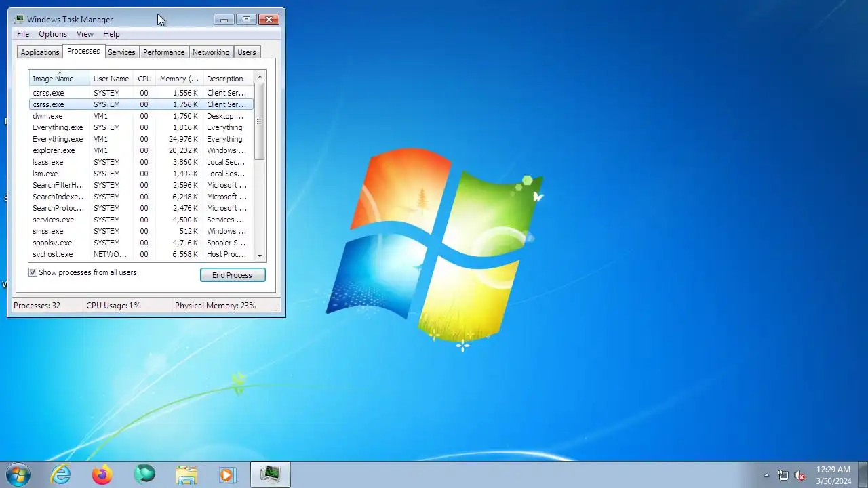Click process list scroll down arrow
This screenshot has width=868, height=488.
tap(260, 256)
